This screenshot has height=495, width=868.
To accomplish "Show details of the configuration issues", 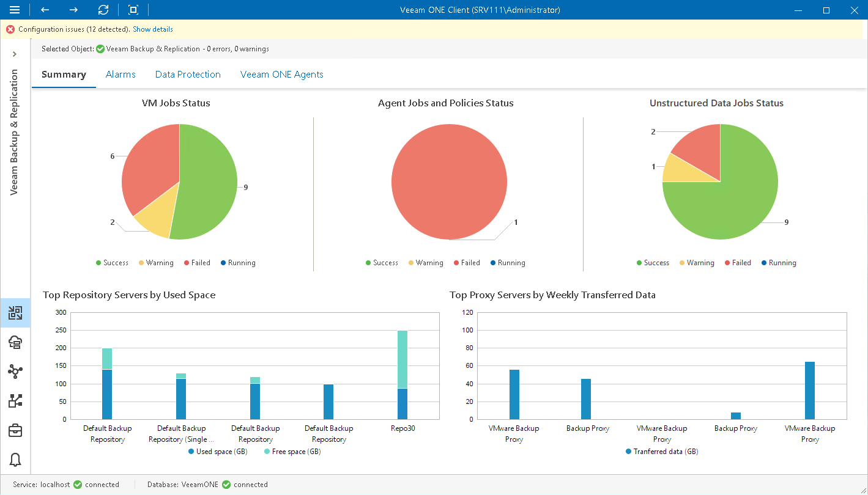I will [x=152, y=29].
